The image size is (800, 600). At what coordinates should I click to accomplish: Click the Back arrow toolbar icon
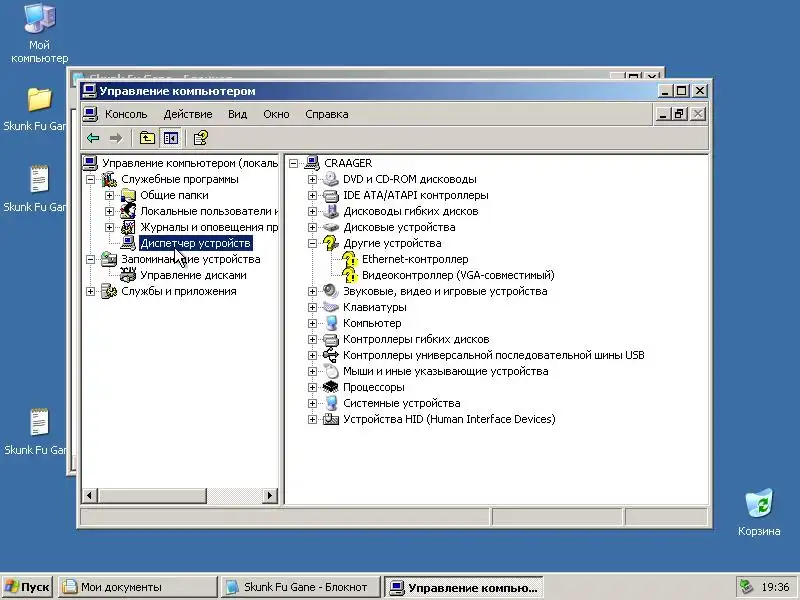[x=93, y=138]
